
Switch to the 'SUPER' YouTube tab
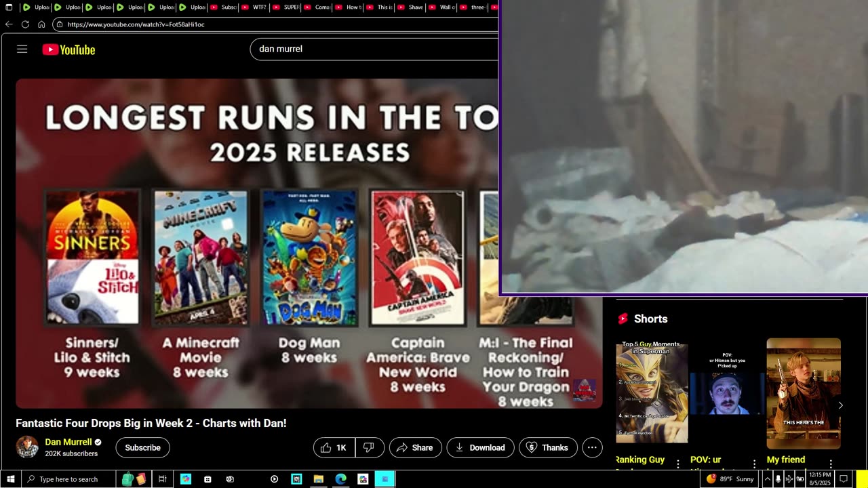pos(286,7)
